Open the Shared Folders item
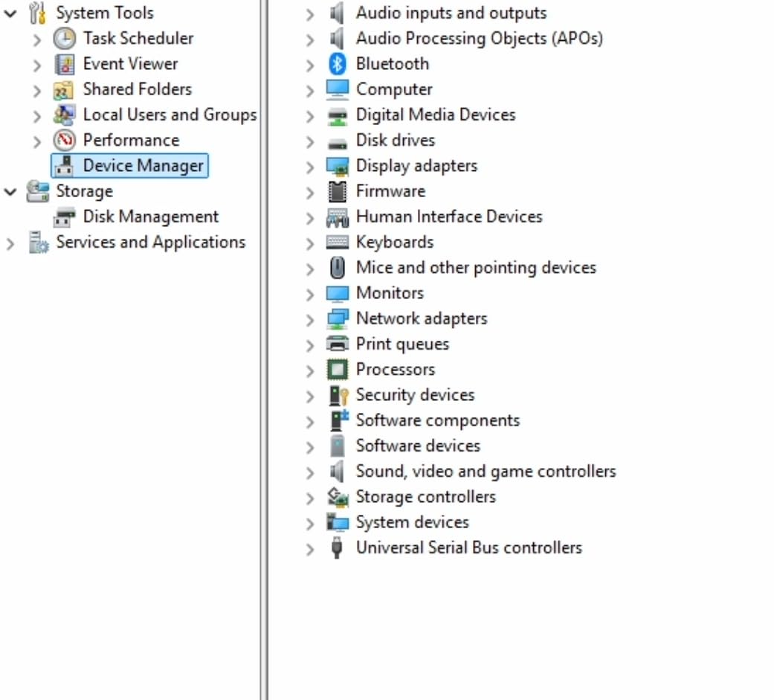Viewport: 774px width, 700px height. coord(137,89)
